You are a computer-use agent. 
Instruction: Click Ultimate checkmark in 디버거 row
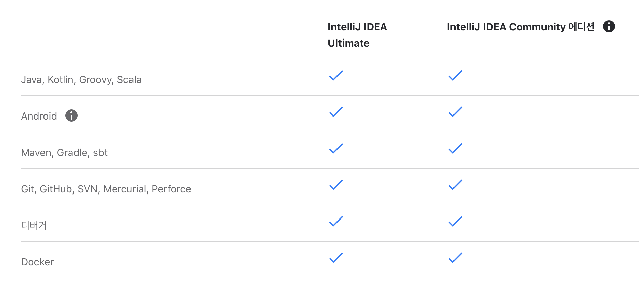pyautogui.click(x=336, y=221)
